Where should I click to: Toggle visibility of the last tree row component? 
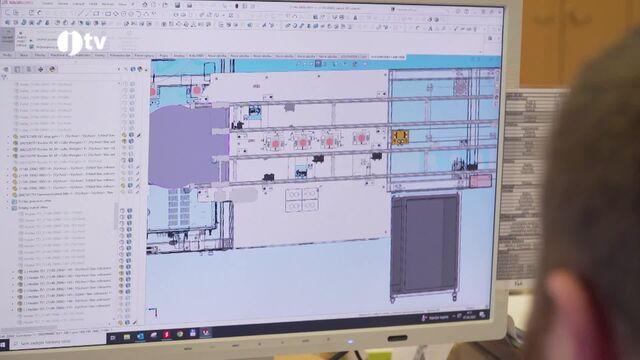[121, 322]
